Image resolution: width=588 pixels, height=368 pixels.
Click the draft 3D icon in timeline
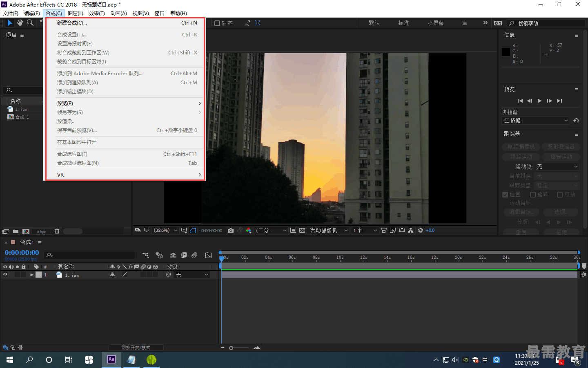(x=159, y=255)
